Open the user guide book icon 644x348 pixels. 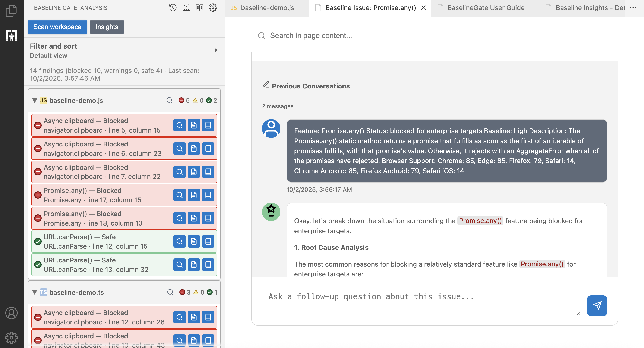coord(199,8)
